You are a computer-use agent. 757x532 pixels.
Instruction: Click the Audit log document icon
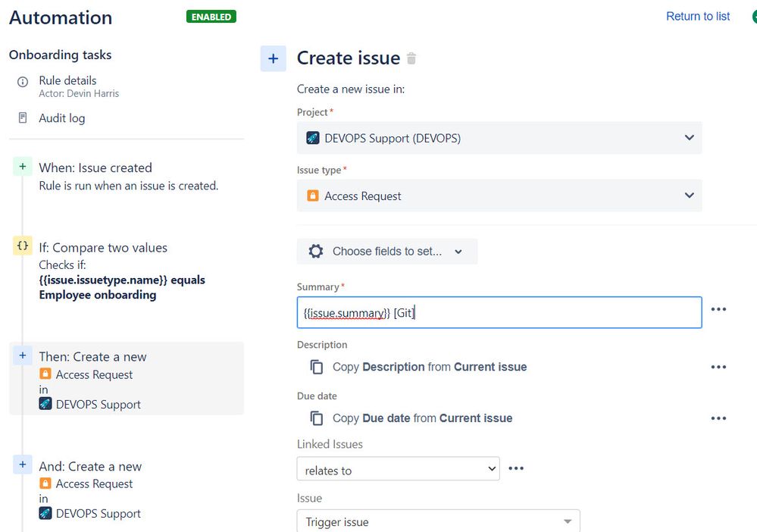23,118
